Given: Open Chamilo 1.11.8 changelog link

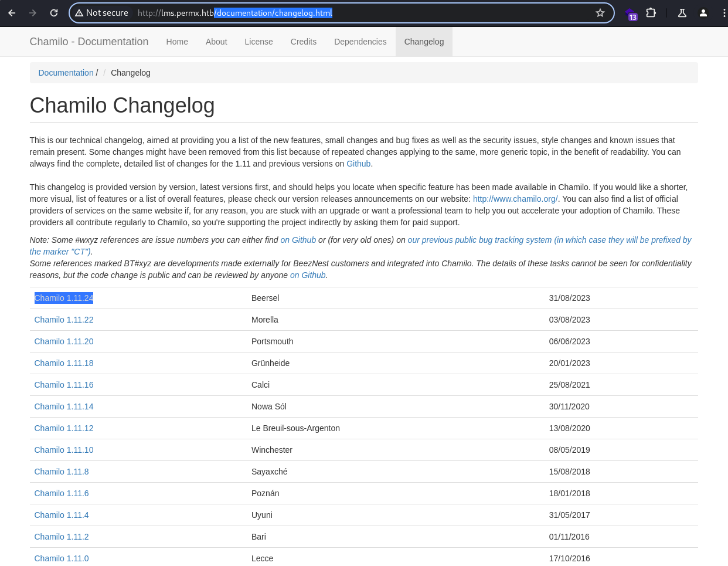Looking at the screenshot, I should point(62,472).
